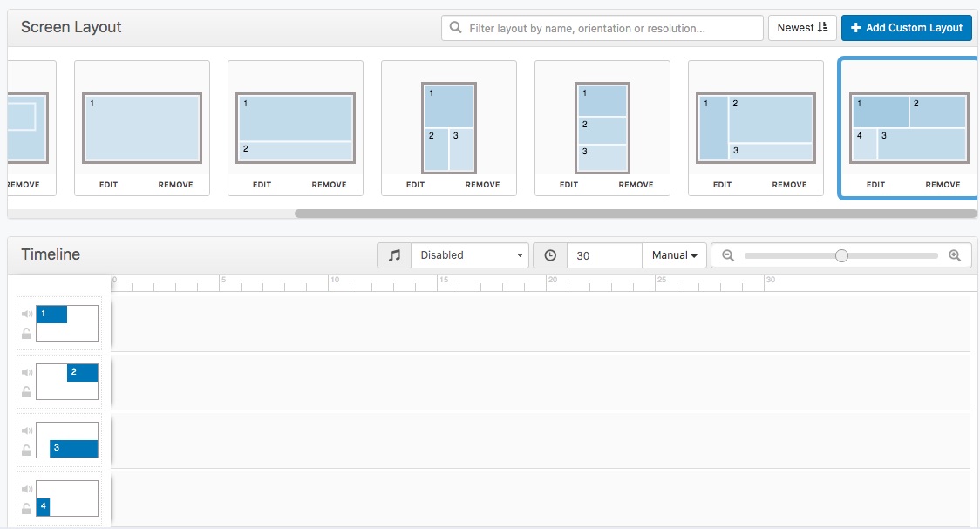
Task: Click the Screen Layout heading
Action: tap(71, 28)
